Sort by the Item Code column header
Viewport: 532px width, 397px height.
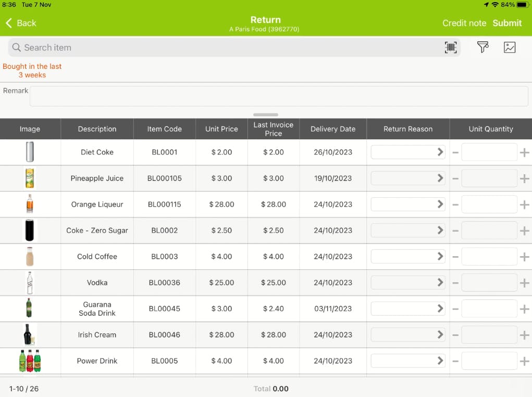coord(165,129)
